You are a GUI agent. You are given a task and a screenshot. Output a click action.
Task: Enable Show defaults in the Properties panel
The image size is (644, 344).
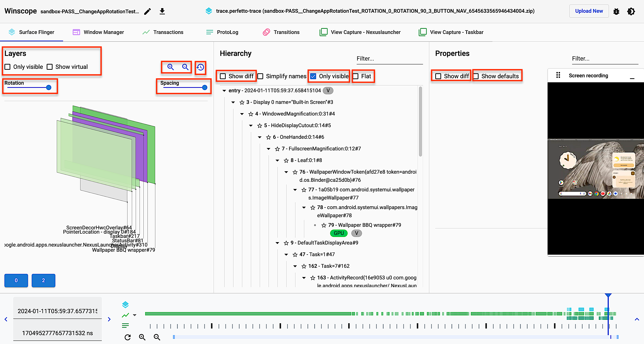(476, 76)
